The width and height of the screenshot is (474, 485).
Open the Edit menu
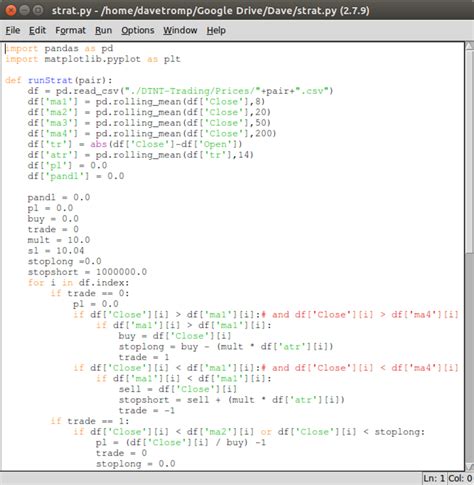pyautogui.click(x=37, y=30)
